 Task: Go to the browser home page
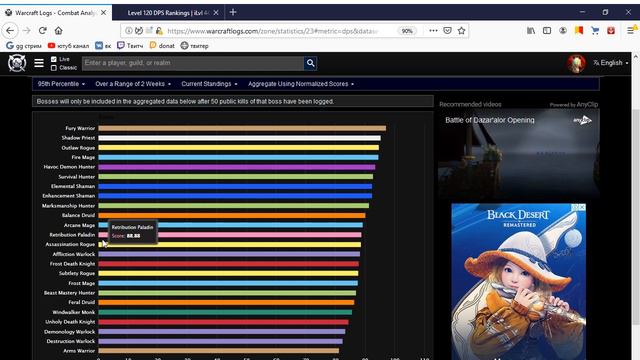pos(58,31)
